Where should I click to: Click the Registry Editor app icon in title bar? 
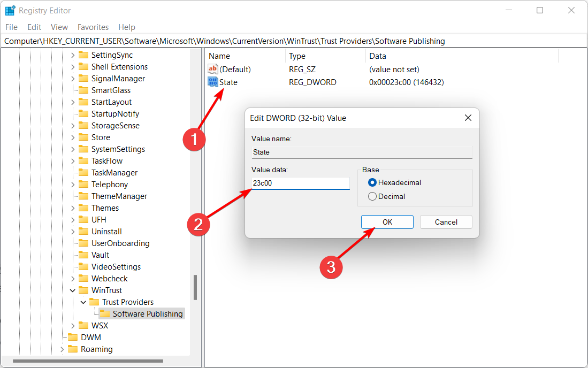[10, 11]
